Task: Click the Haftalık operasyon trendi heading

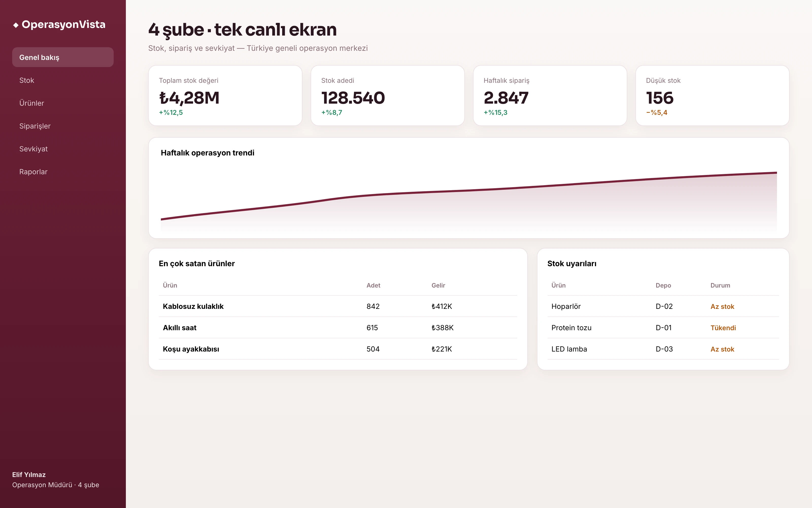Action: coord(207,153)
